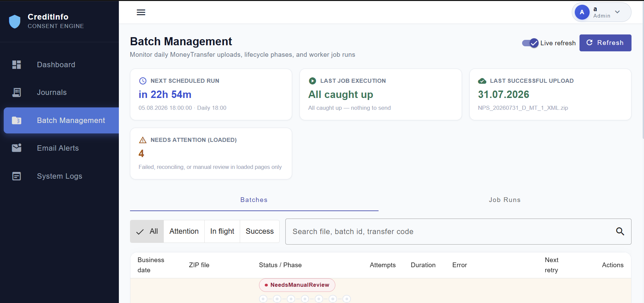Image resolution: width=644 pixels, height=303 pixels.
Task: Select the All filter
Action: (x=147, y=231)
